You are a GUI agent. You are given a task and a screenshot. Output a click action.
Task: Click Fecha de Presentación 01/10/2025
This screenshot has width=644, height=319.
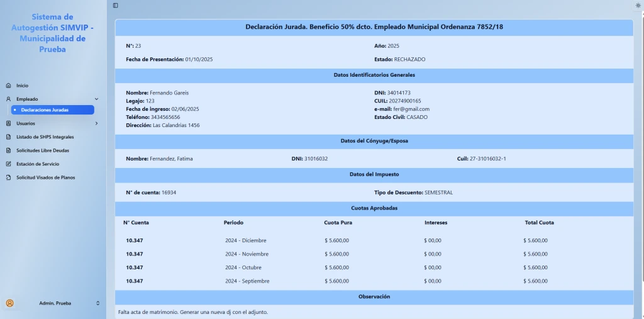(169, 59)
